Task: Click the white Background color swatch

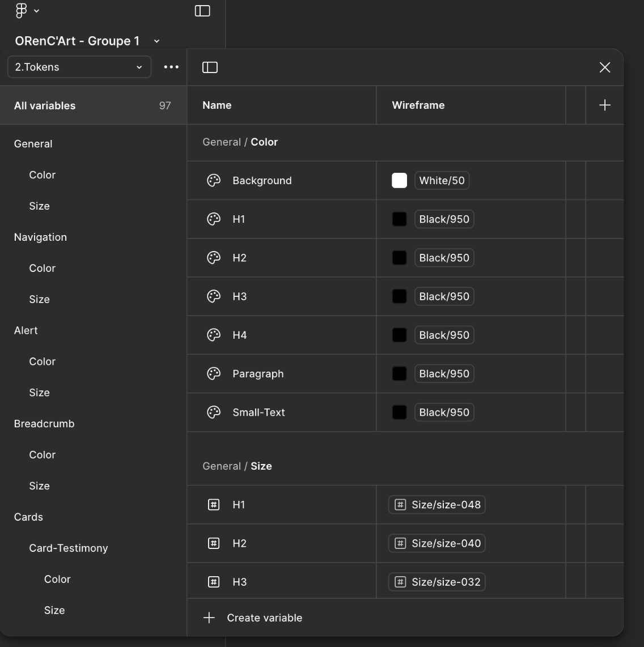Action: tap(399, 181)
